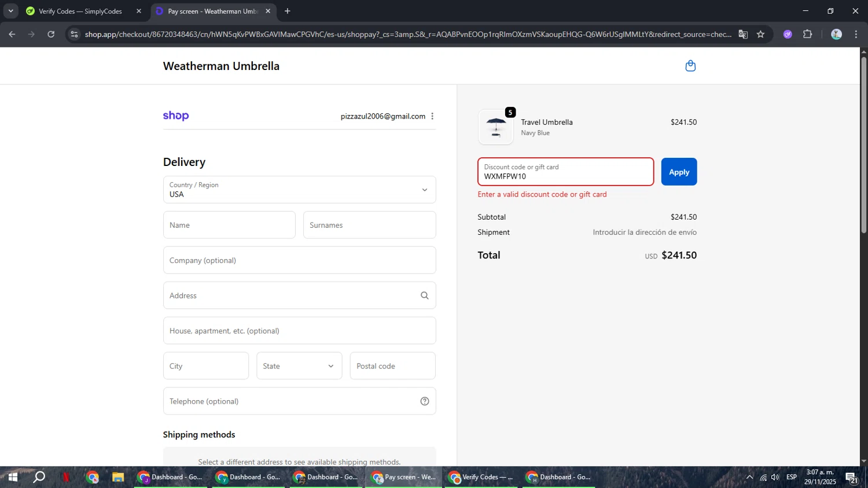The height and width of the screenshot is (488, 868).
Task: Launch Netflix from the taskbar
Action: [x=66, y=477]
